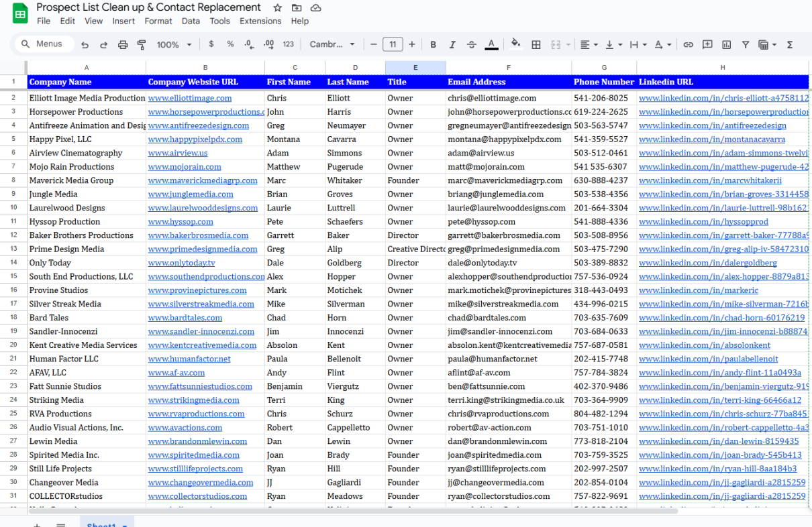Open the Cambria font dropdown
The height and width of the screenshot is (527, 812).
pyautogui.click(x=332, y=44)
